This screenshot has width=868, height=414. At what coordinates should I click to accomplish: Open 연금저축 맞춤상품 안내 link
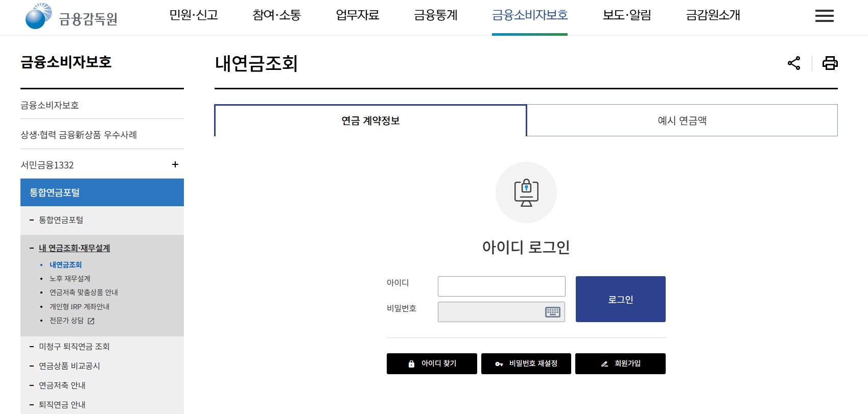84,293
